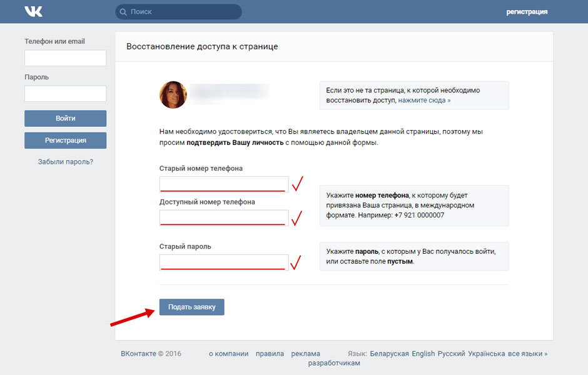This screenshot has height=375, width=588.
Task: Click the Пароль login field
Action: click(x=65, y=94)
